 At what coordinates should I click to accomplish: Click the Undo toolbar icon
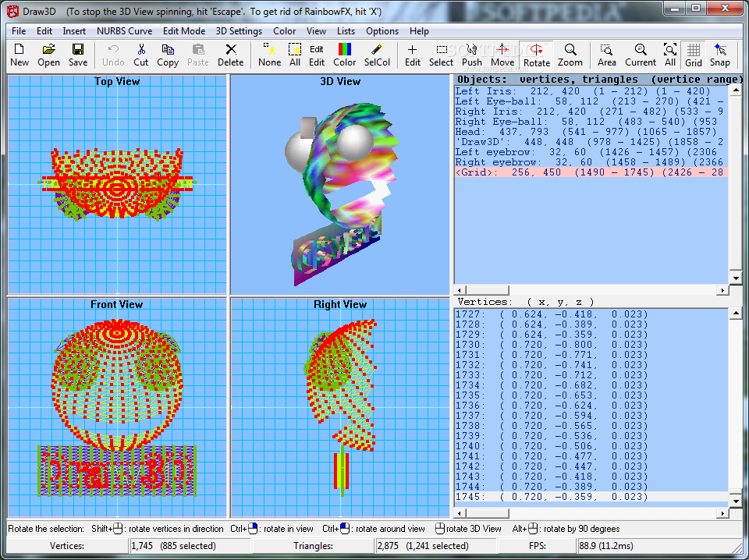click(x=113, y=55)
